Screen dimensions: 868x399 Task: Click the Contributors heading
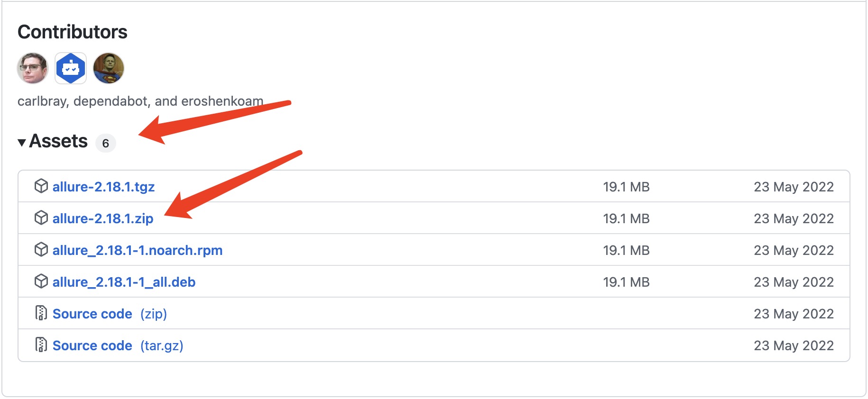[x=73, y=32]
